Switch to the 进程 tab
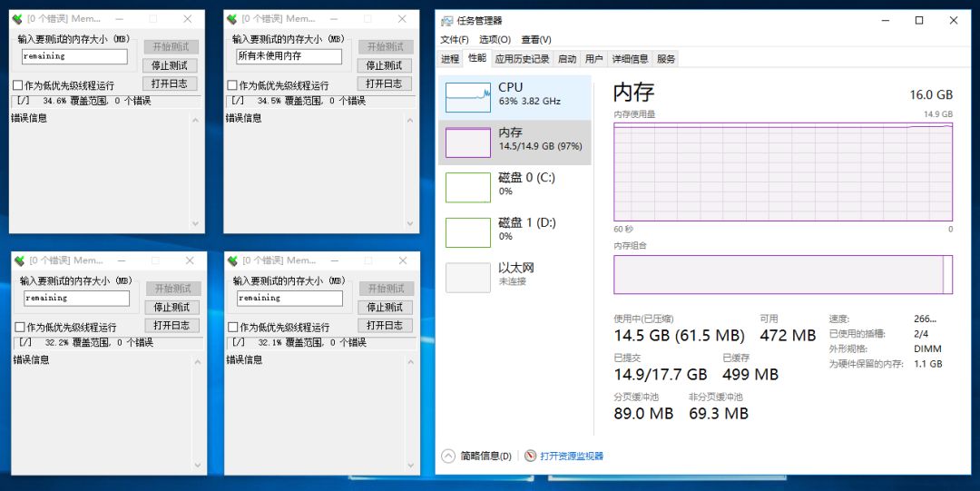The width and height of the screenshot is (980, 491). pyautogui.click(x=450, y=59)
